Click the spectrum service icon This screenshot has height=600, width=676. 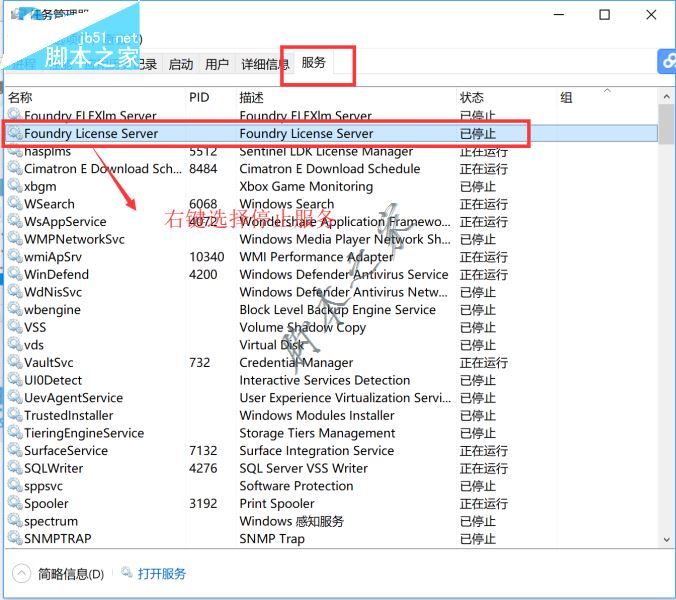[15, 521]
